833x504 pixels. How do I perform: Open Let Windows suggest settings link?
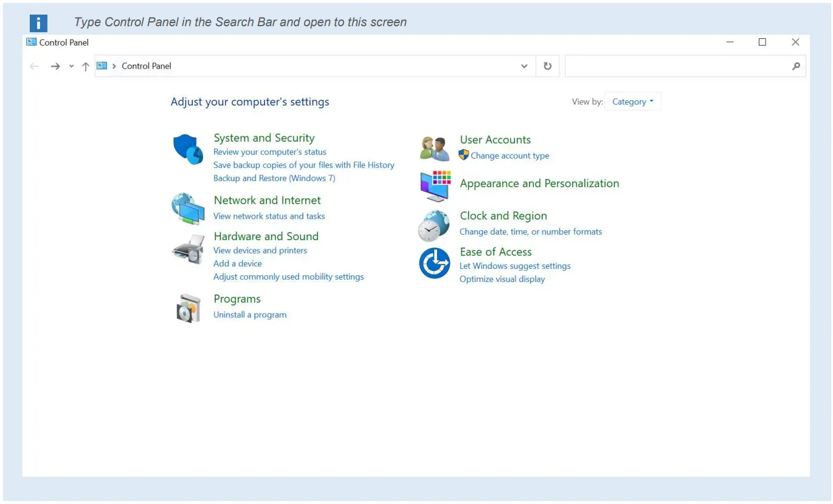coord(515,266)
